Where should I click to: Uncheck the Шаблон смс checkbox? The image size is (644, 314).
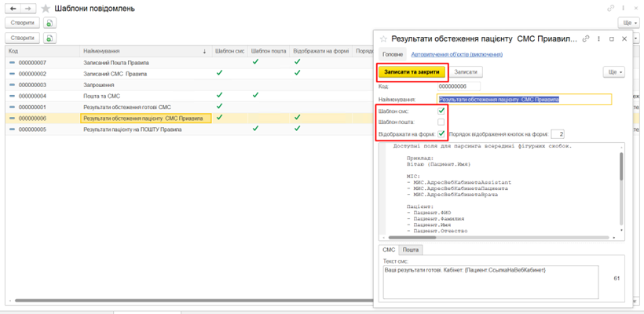point(441,111)
